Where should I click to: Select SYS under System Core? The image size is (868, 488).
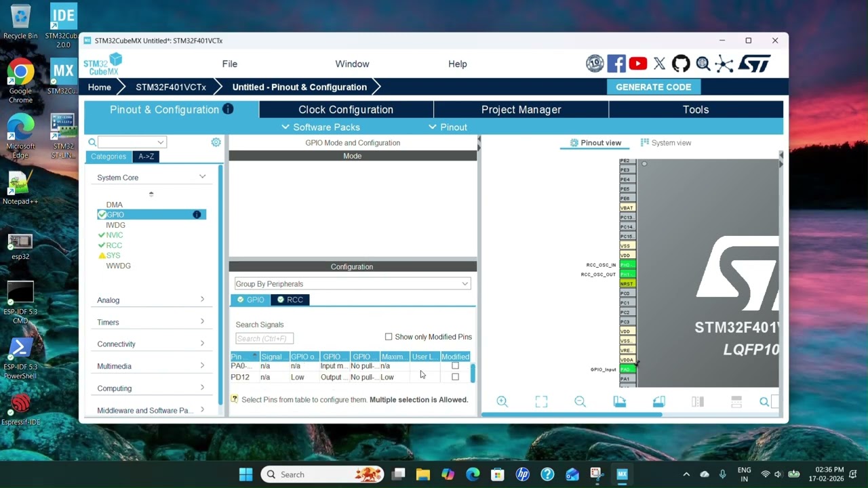tap(113, 256)
